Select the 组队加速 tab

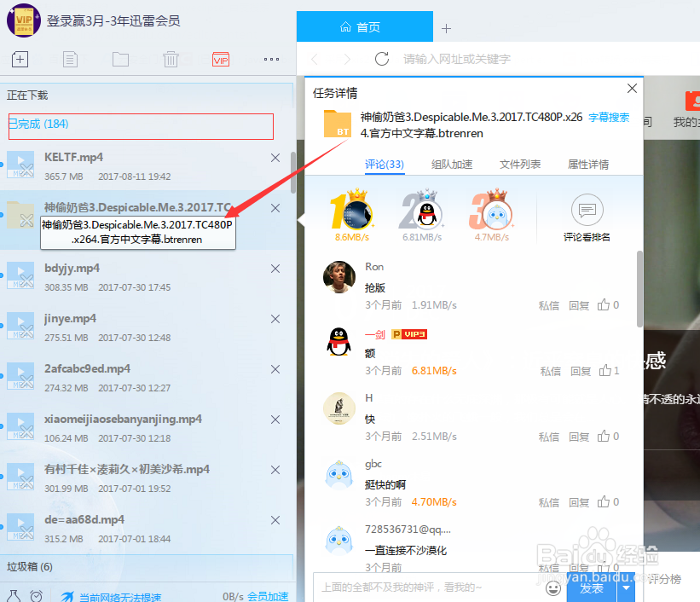452,165
